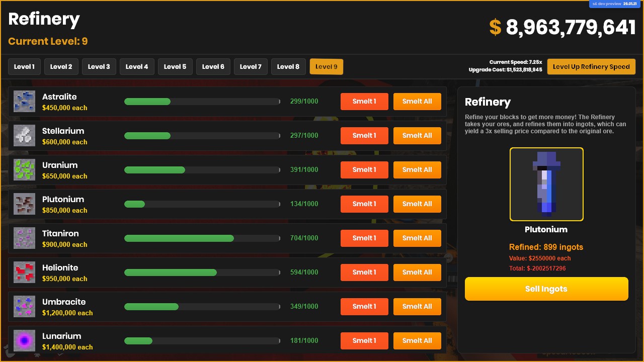Smelt all Lunarium ore
Viewport: 644px width, 362px height.
(x=417, y=341)
